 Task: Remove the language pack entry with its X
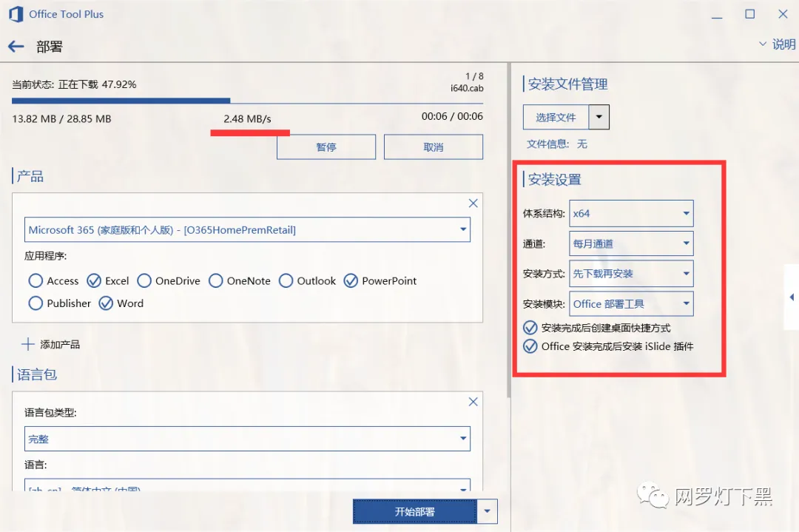pos(473,402)
